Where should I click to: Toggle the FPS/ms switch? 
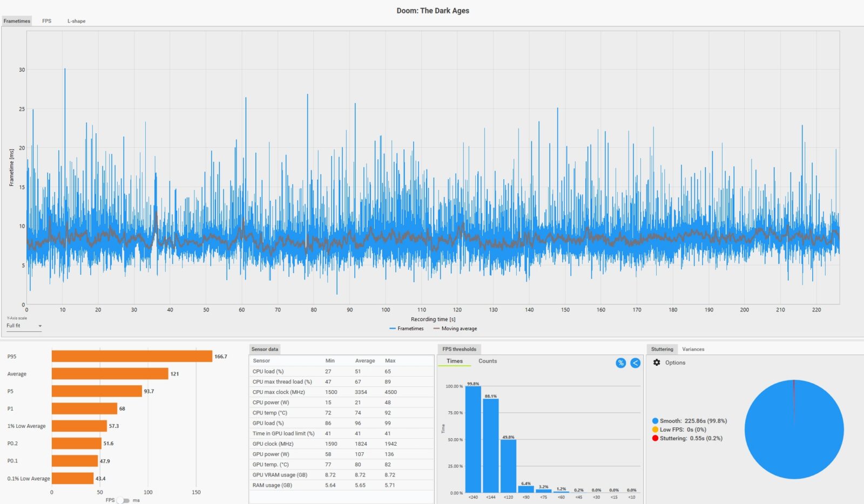(x=124, y=500)
